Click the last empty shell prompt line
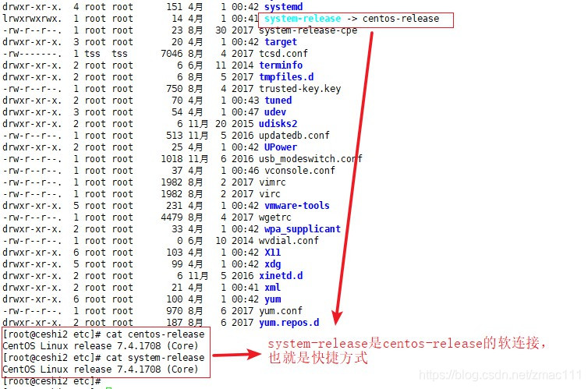This screenshot has height=389, width=588. [51, 381]
